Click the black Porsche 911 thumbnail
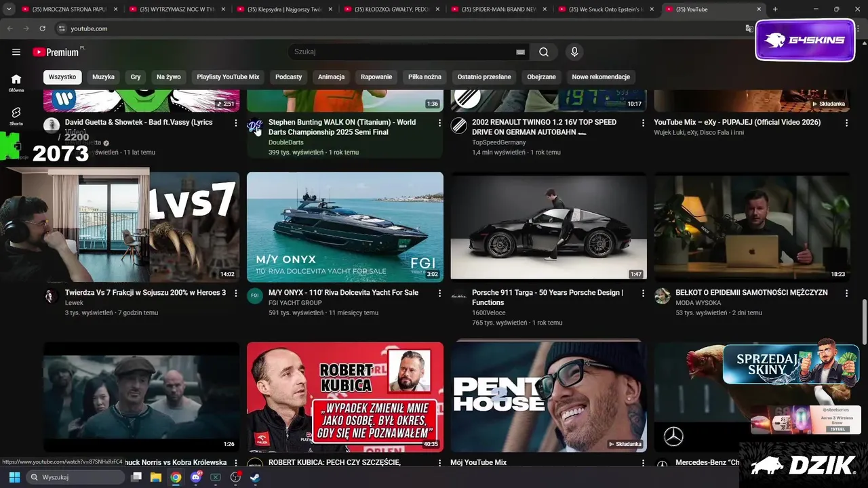 coord(549,226)
